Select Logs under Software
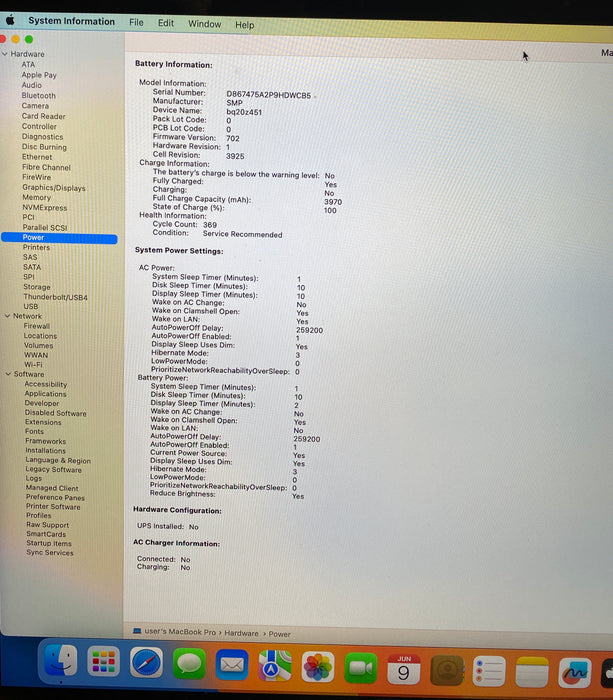 (x=34, y=478)
